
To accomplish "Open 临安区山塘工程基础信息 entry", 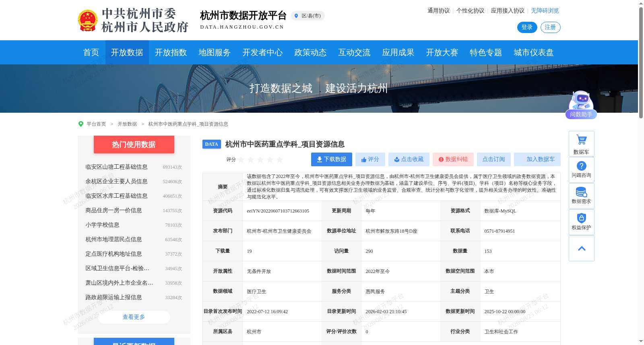I will tap(116, 167).
